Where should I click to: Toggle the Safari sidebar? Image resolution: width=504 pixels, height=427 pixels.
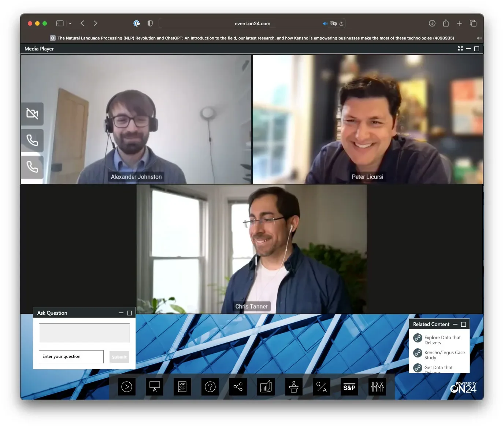coord(60,23)
